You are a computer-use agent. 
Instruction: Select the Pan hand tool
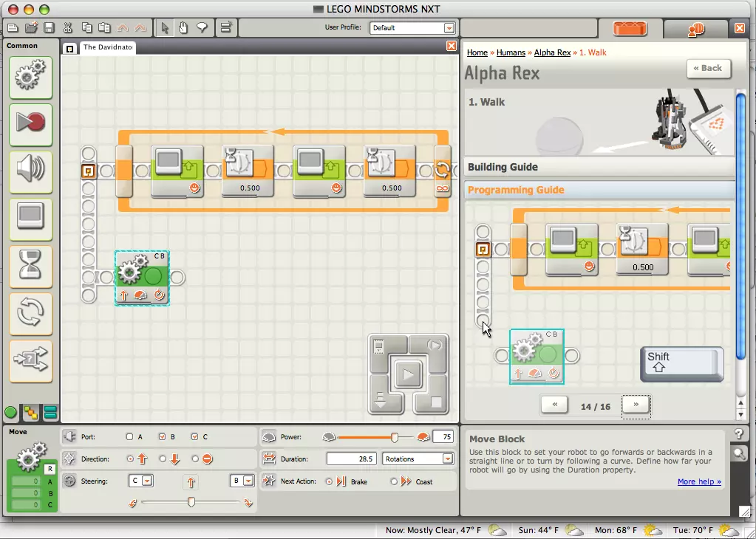[183, 28]
